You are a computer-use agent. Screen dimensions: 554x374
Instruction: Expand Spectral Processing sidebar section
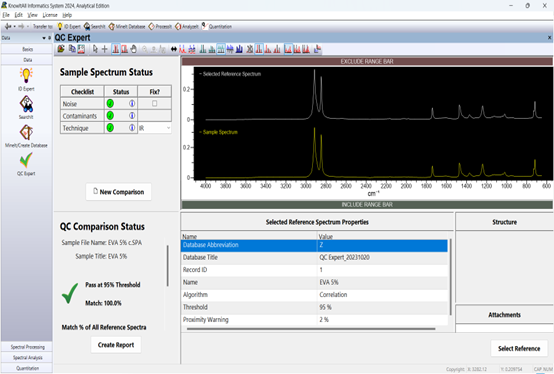(x=27, y=347)
